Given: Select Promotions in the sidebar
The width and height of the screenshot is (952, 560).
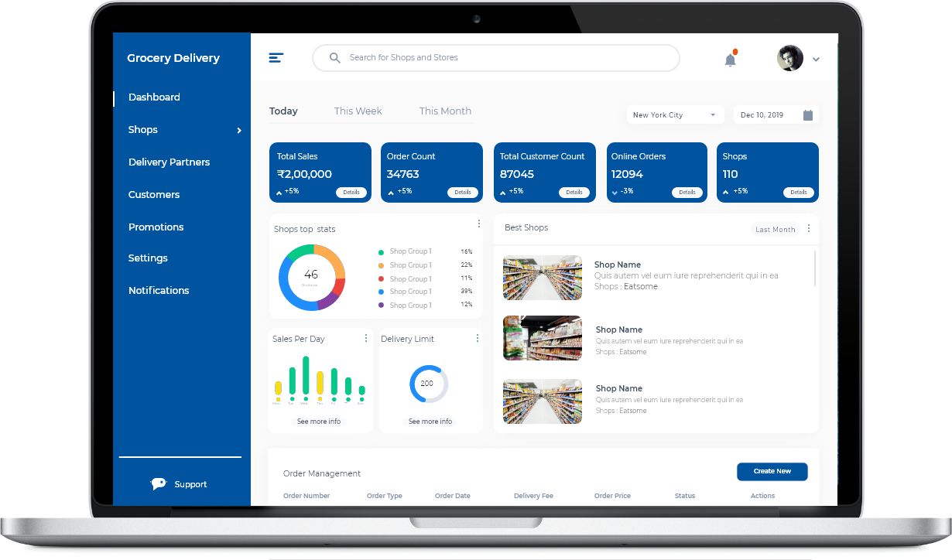Looking at the screenshot, I should click(156, 227).
